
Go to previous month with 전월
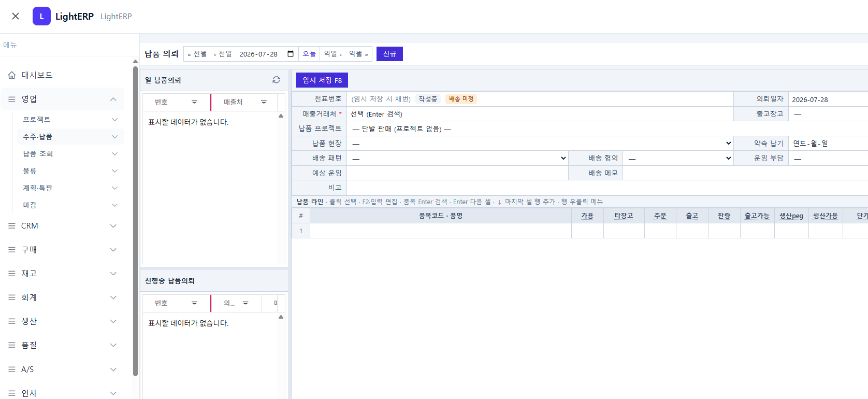click(x=197, y=54)
